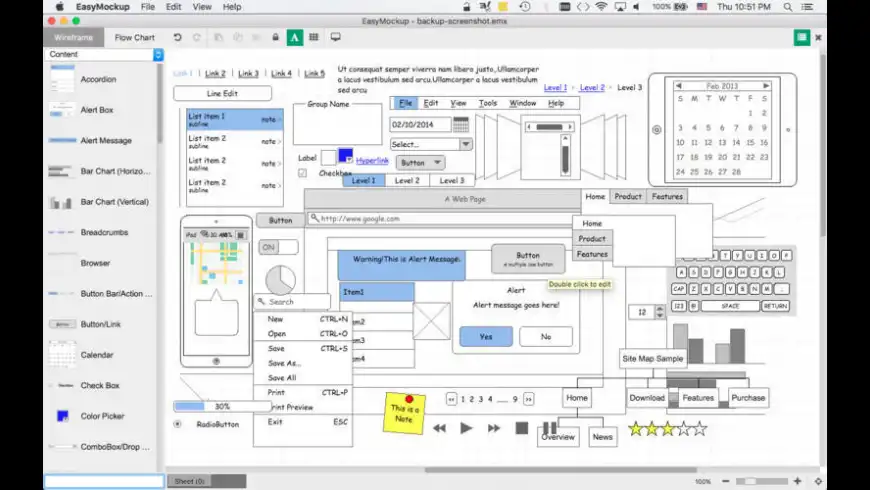This screenshot has height=490, width=870.
Task: Toggle the green text 'A' tool
Action: point(294,37)
